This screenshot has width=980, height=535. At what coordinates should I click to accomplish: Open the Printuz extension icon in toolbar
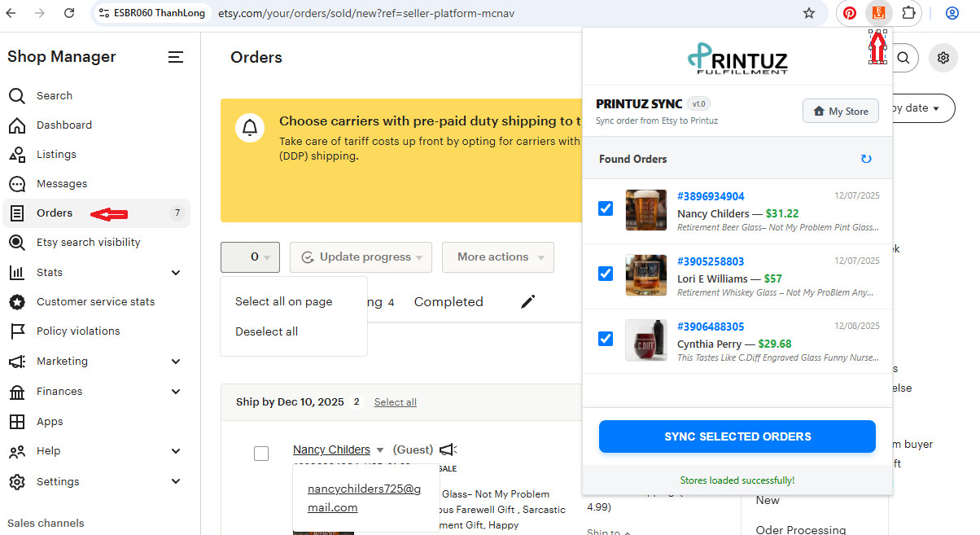pyautogui.click(x=878, y=13)
